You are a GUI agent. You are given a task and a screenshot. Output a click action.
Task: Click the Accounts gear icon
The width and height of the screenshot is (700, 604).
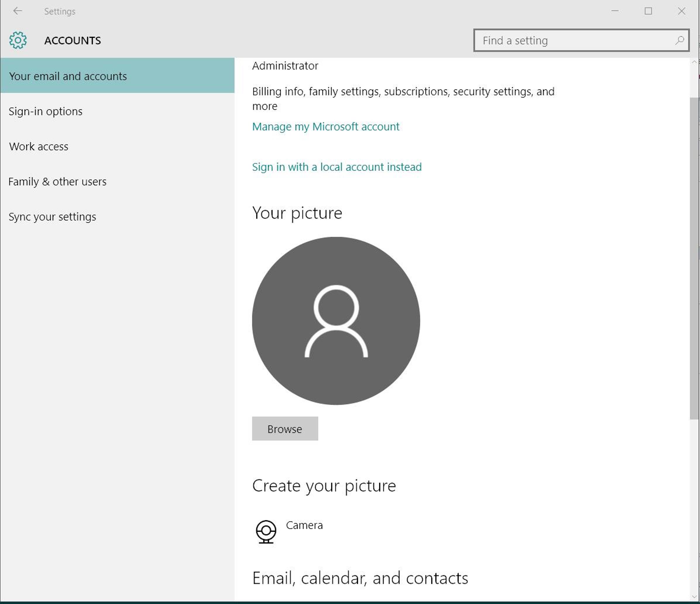[x=18, y=40]
